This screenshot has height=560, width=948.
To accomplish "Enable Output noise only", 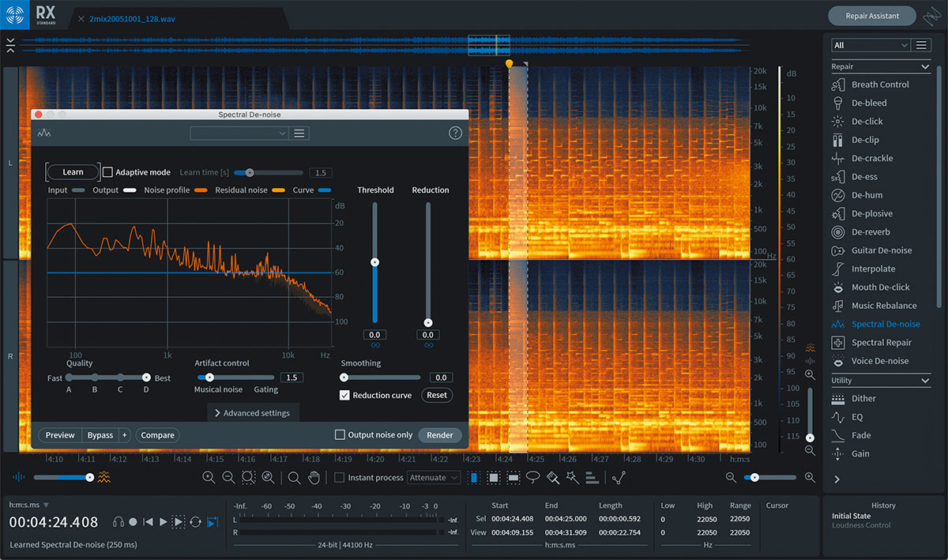I will (340, 434).
